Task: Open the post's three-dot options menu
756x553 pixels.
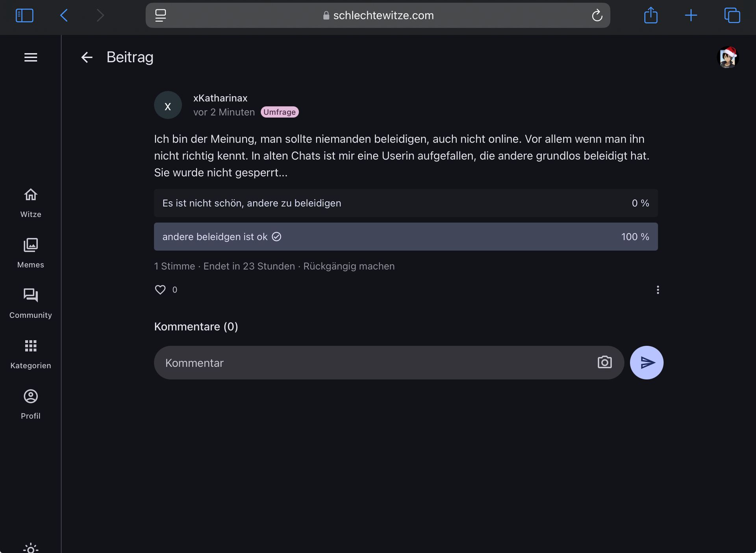Action: click(x=658, y=290)
